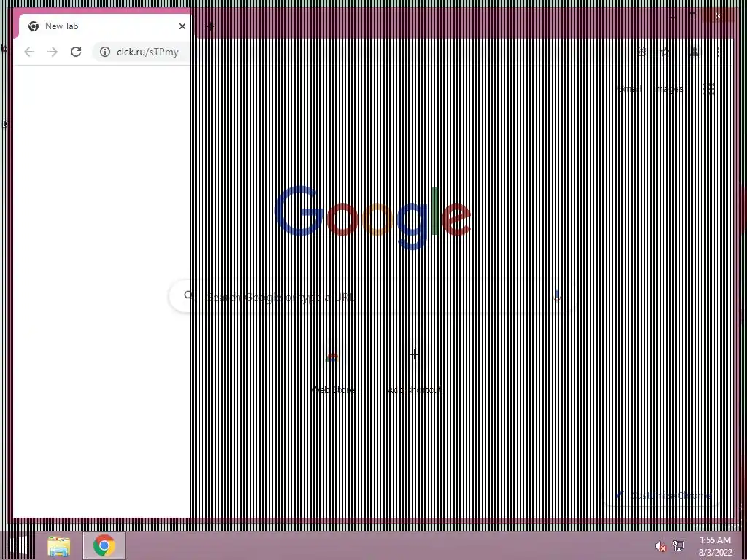Click the share page icon in toolbar
The image size is (747, 560).
pyautogui.click(x=642, y=52)
